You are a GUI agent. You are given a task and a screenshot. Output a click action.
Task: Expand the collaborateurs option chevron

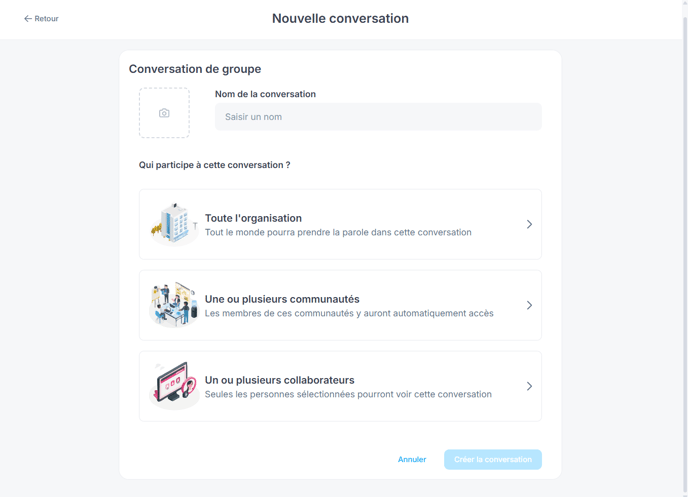pos(529,386)
